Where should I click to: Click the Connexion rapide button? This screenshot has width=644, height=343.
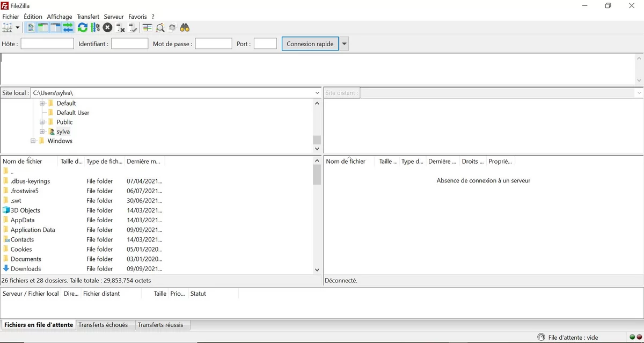tap(310, 43)
